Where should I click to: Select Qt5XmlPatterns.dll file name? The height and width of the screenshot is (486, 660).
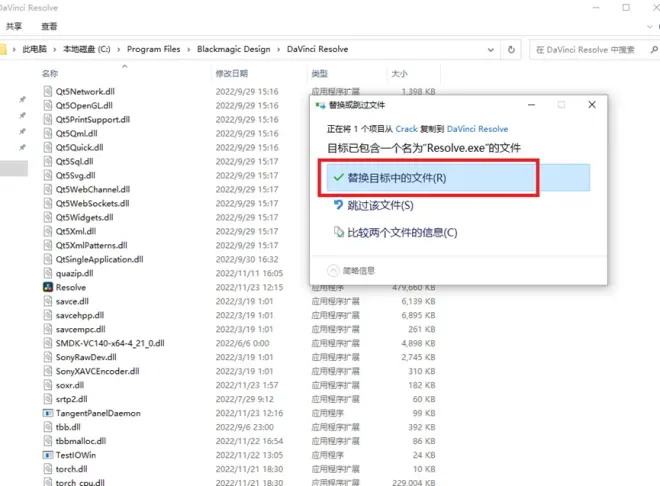coord(91,245)
